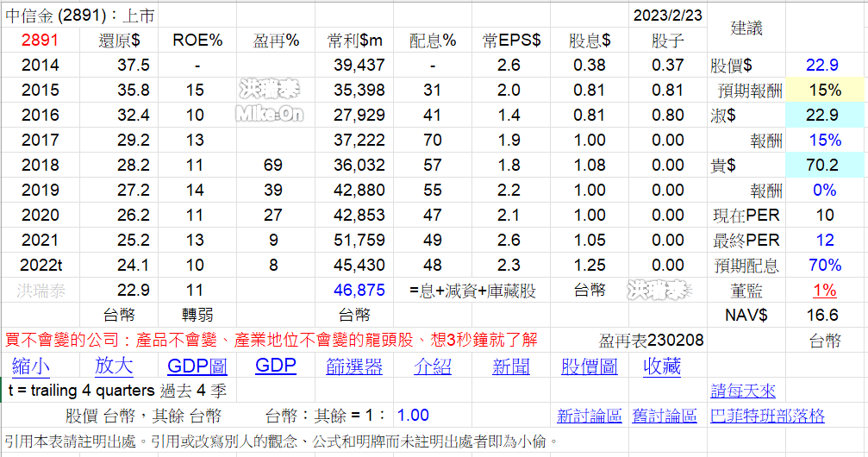Image resolution: width=868 pixels, height=457 pixels.
Task: Open the 放大 link
Action: click(114, 366)
